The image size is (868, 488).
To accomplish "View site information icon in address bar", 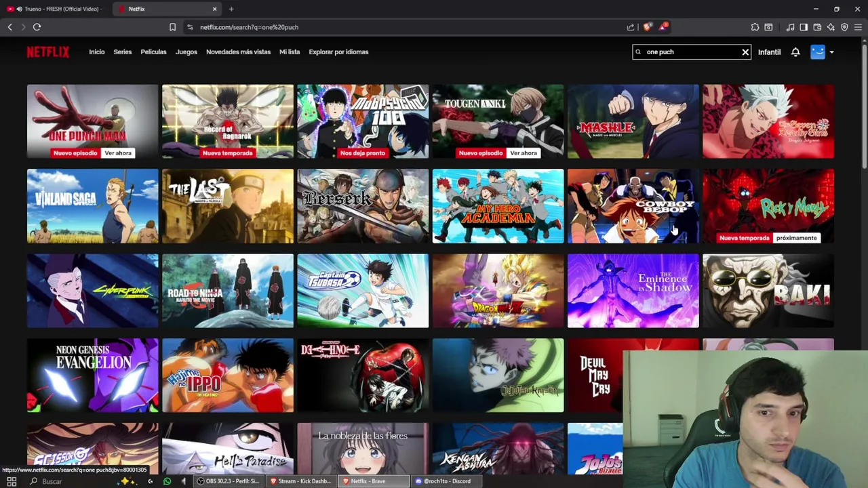I will pos(190,27).
